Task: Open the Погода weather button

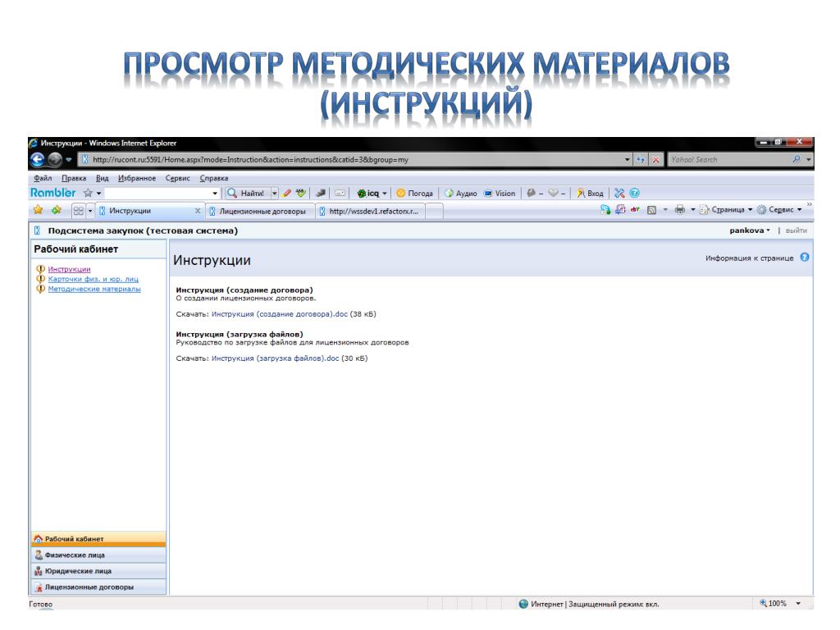Action: point(414,193)
